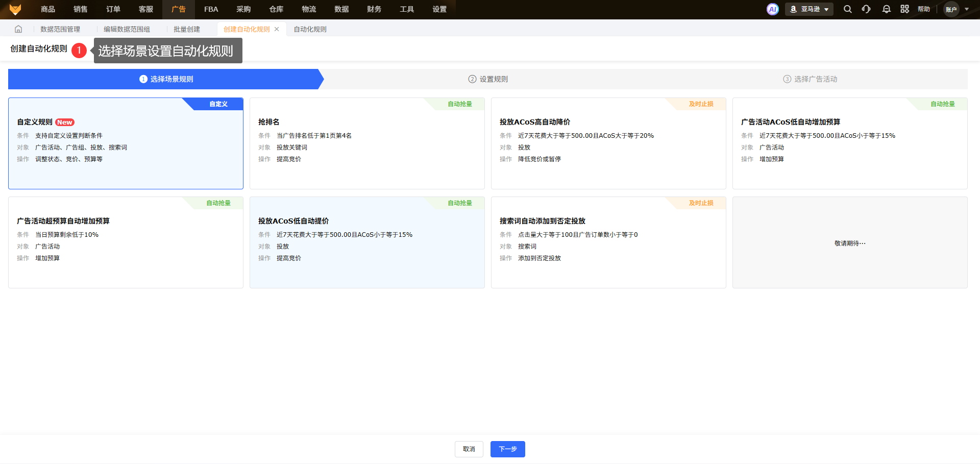Switch to the 自动化规则 tab
Viewport: 980px width, 464px height.
click(310, 29)
